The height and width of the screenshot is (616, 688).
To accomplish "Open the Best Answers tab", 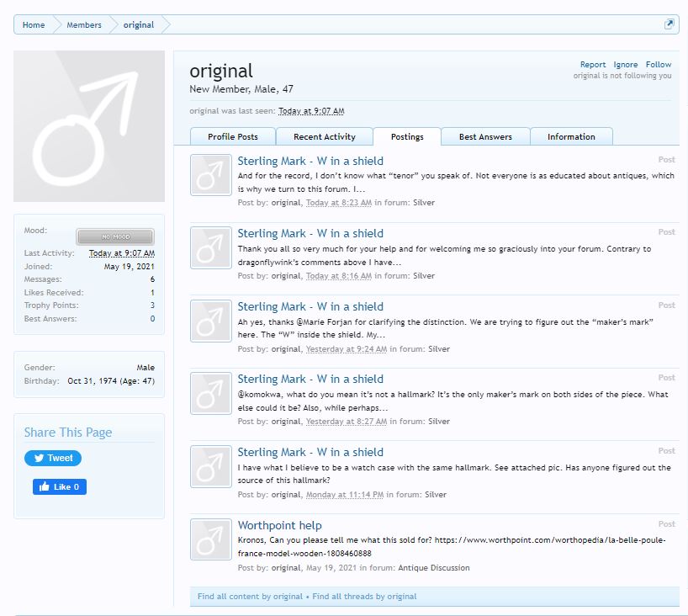I will coord(486,136).
